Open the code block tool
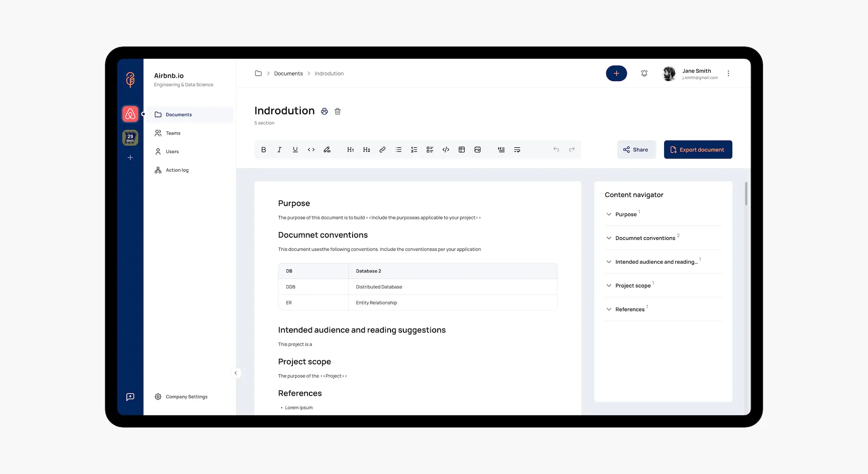The image size is (868, 474). [446, 150]
